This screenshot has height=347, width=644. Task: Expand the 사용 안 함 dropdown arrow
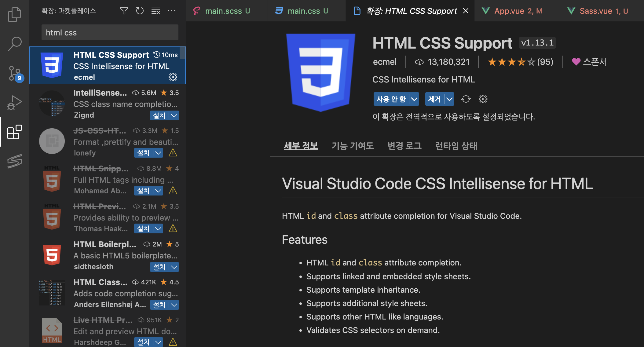(x=414, y=99)
